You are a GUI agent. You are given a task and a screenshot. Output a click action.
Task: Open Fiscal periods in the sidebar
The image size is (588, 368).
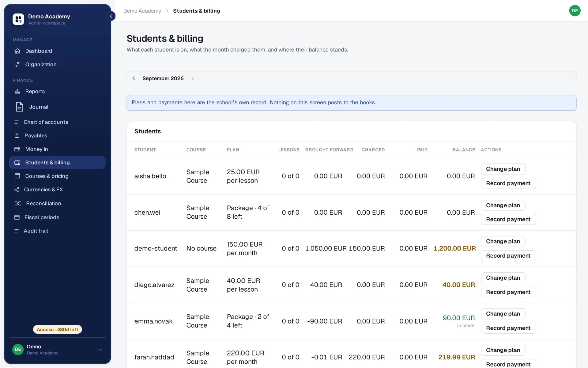(58, 217)
